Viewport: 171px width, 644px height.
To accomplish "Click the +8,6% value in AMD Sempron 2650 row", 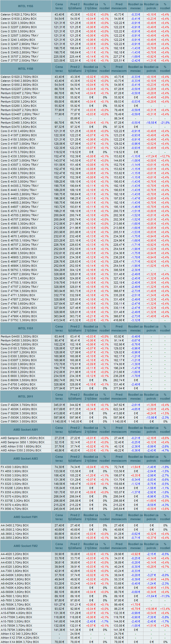I will [165, 438].
